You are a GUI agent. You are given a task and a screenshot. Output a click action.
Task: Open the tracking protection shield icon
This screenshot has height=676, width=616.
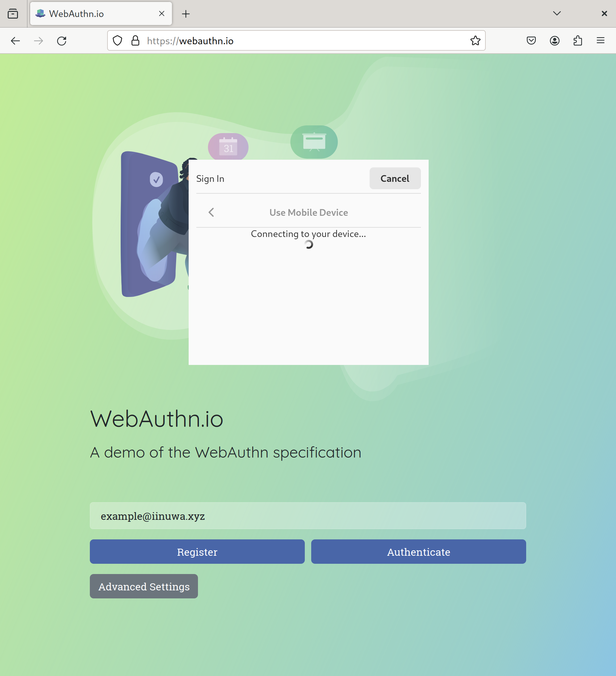point(117,41)
